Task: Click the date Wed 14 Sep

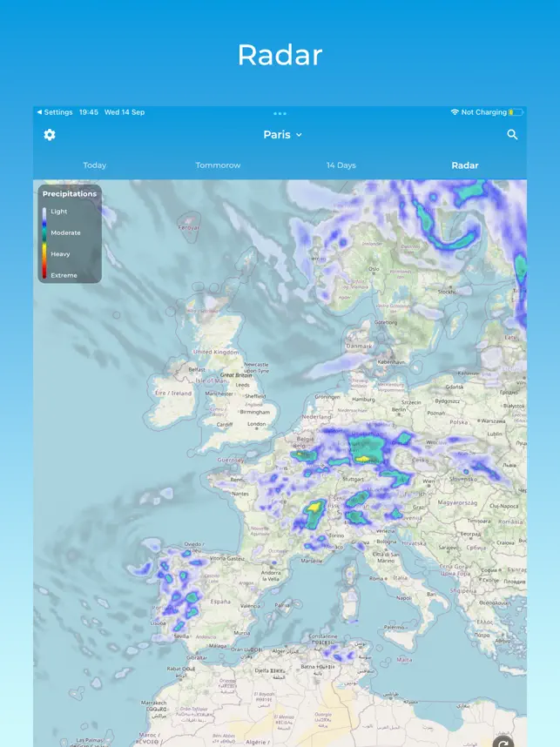Action: click(x=125, y=112)
